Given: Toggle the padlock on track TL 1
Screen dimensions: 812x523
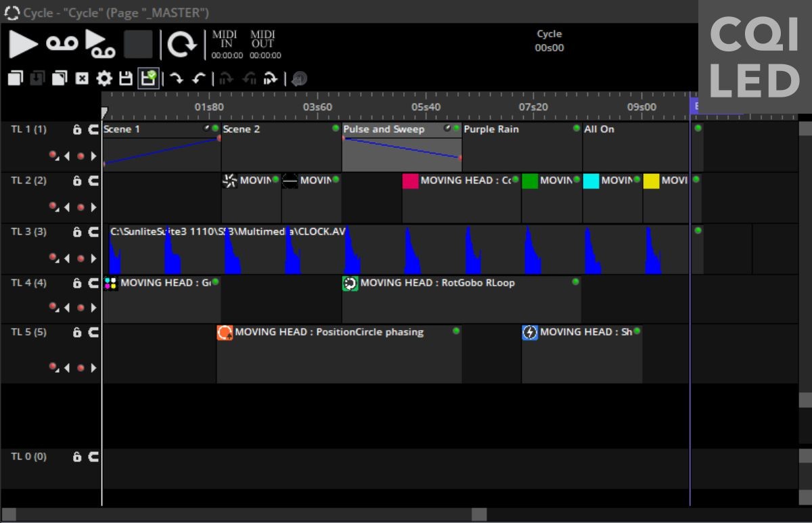Looking at the screenshot, I should 77,129.
